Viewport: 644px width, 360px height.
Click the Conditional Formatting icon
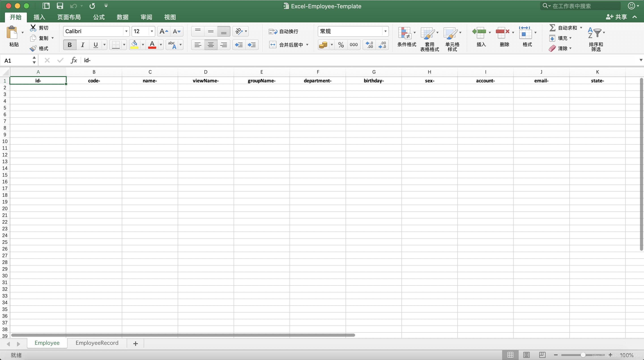tap(405, 33)
